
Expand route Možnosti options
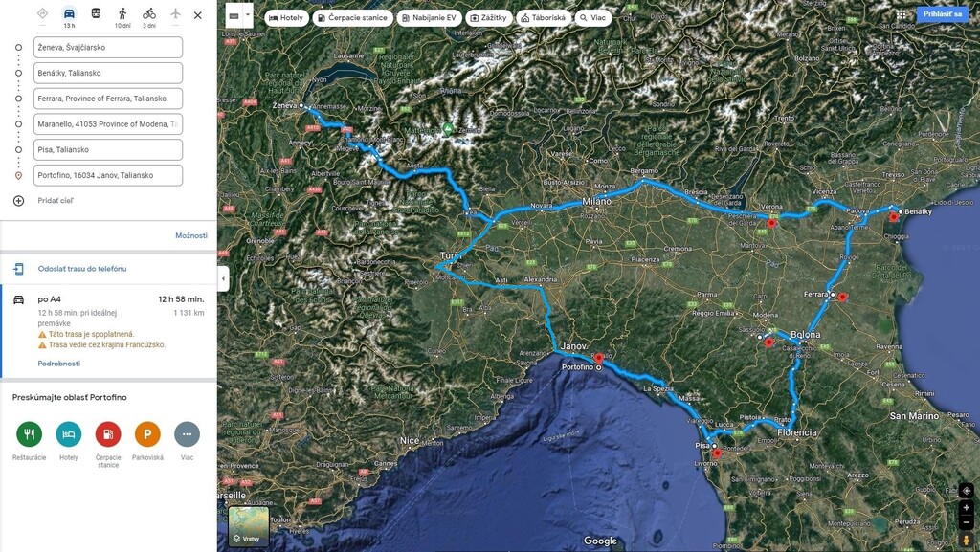point(191,235)
